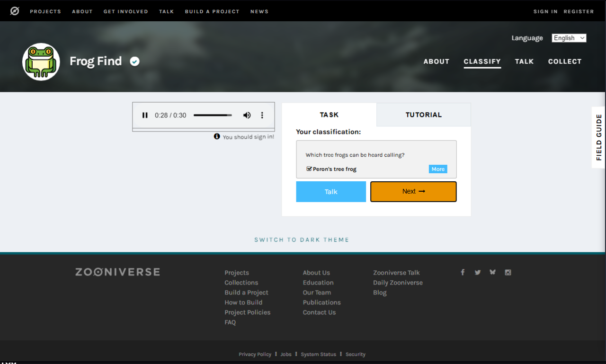Click the audio time display 0:28 / 0:30
Image resolution: width=606 pixels, height=364 pixels.
(170, 115)
